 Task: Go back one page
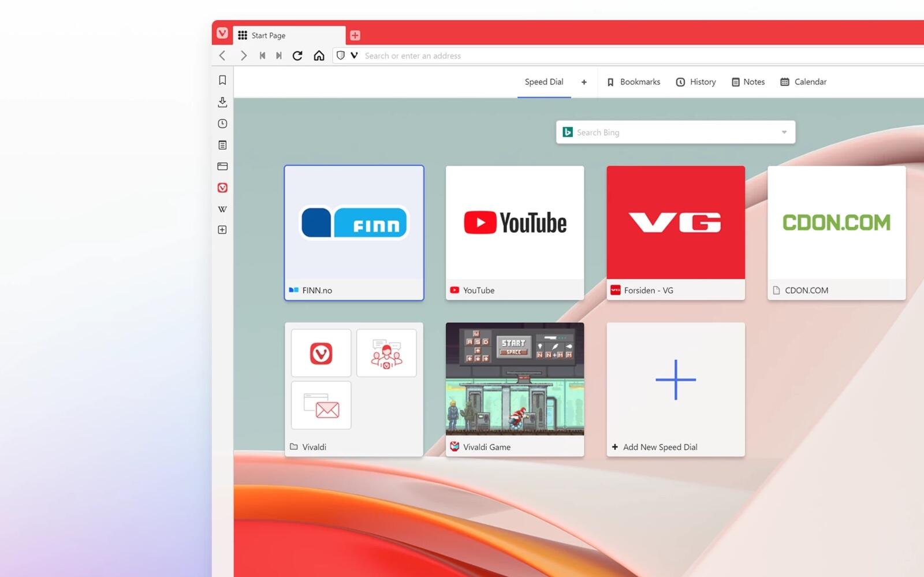222,55
